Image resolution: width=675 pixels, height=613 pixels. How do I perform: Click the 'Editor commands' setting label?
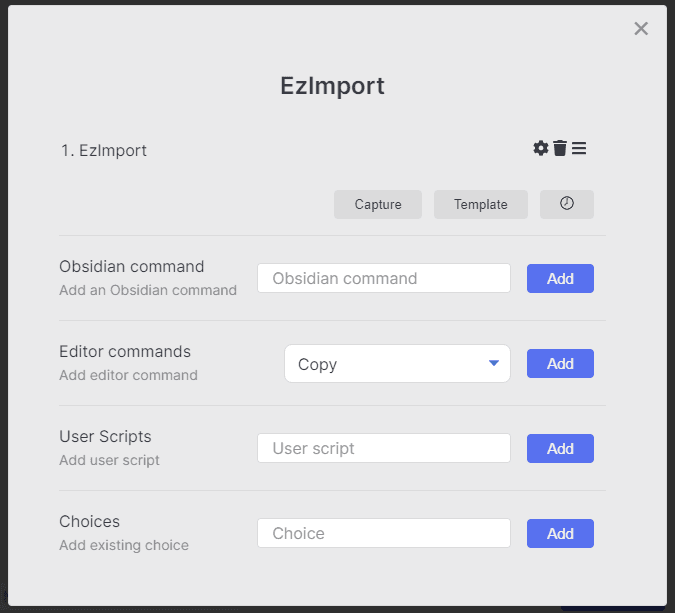click(125, 352)
